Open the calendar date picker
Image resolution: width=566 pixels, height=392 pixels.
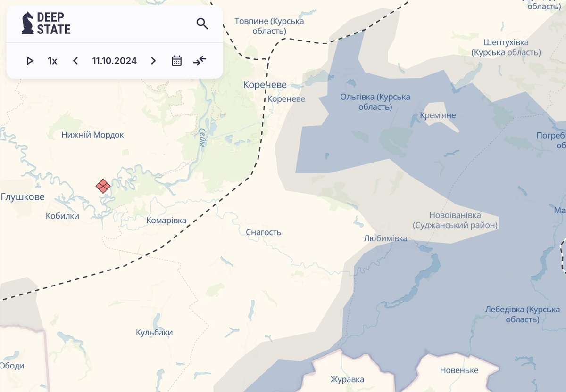176,61
